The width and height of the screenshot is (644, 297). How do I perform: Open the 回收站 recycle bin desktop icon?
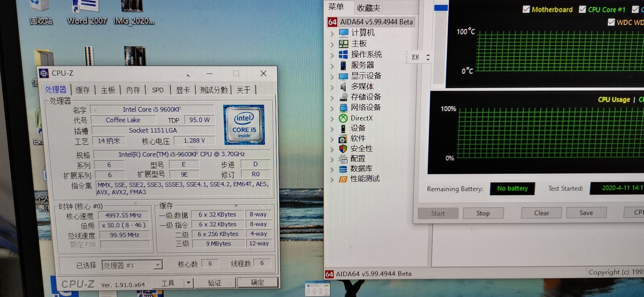coord(41,13)
